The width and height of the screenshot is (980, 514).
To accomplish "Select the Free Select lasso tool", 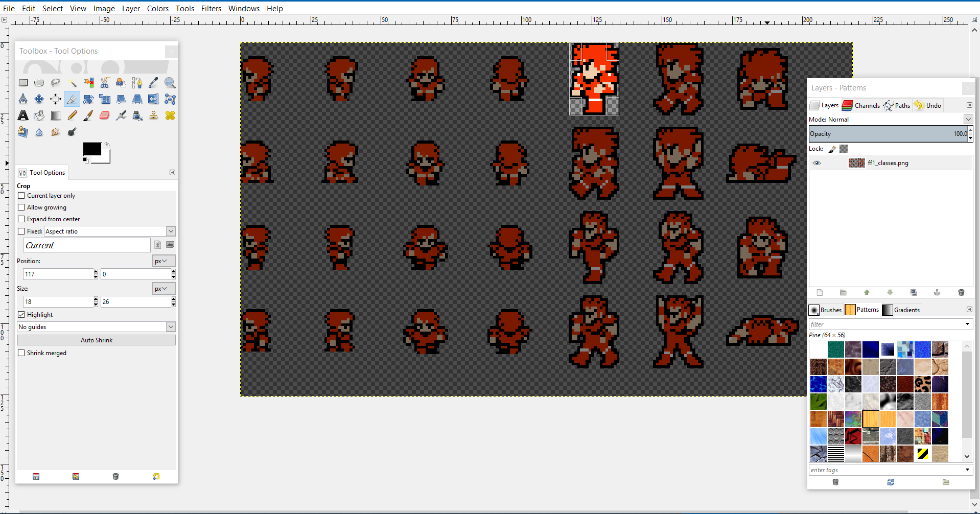I will tap(56, 83).
